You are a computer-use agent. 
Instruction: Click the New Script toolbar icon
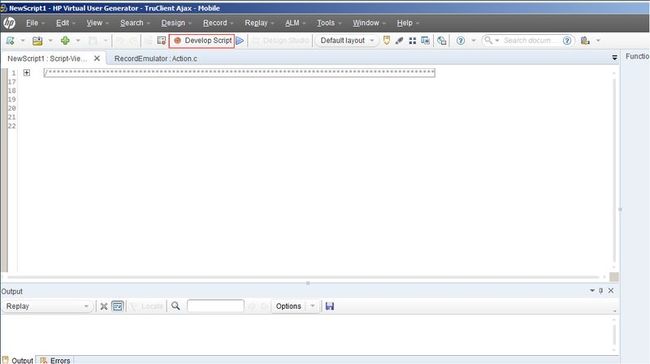(x=10, y=41)
